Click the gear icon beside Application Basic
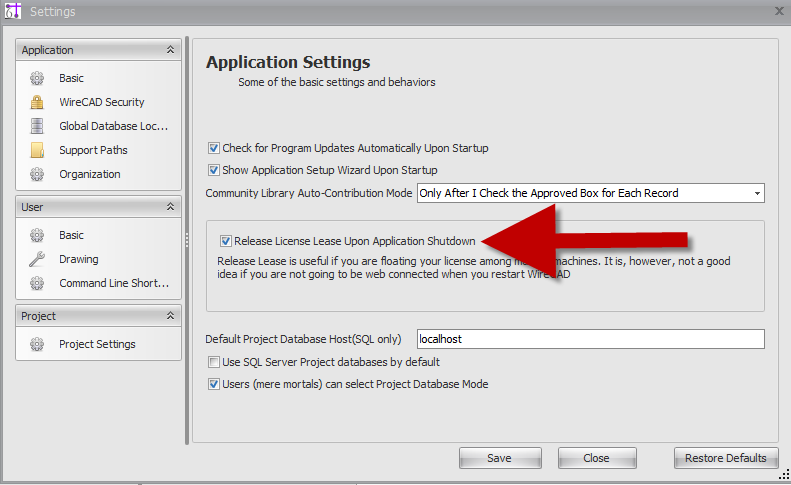The width and height of the screenshot is (791, 485). point(37,78)
